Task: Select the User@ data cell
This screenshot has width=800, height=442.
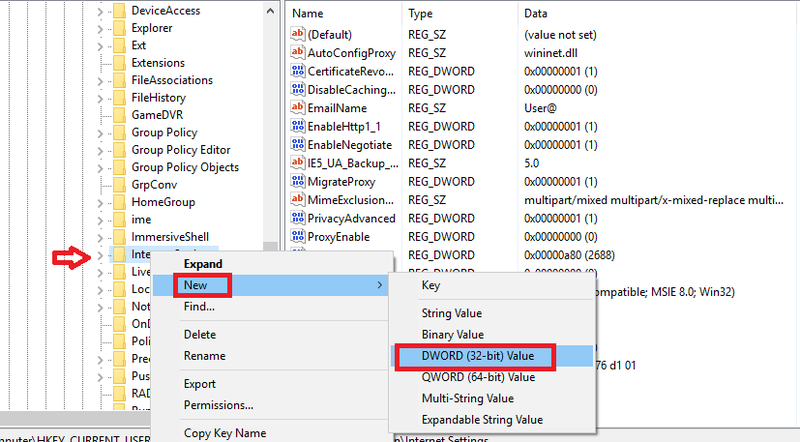Action: click(x=540, y=108)
